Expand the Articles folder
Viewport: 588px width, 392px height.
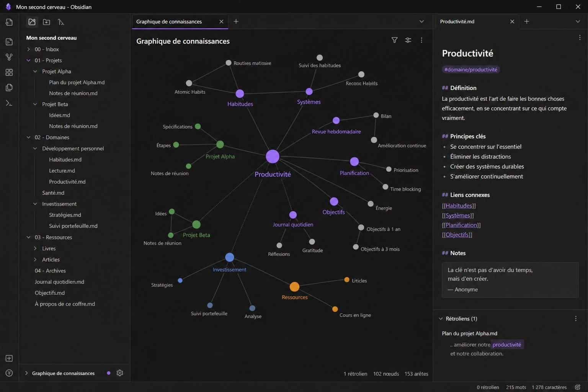point(35,260)
